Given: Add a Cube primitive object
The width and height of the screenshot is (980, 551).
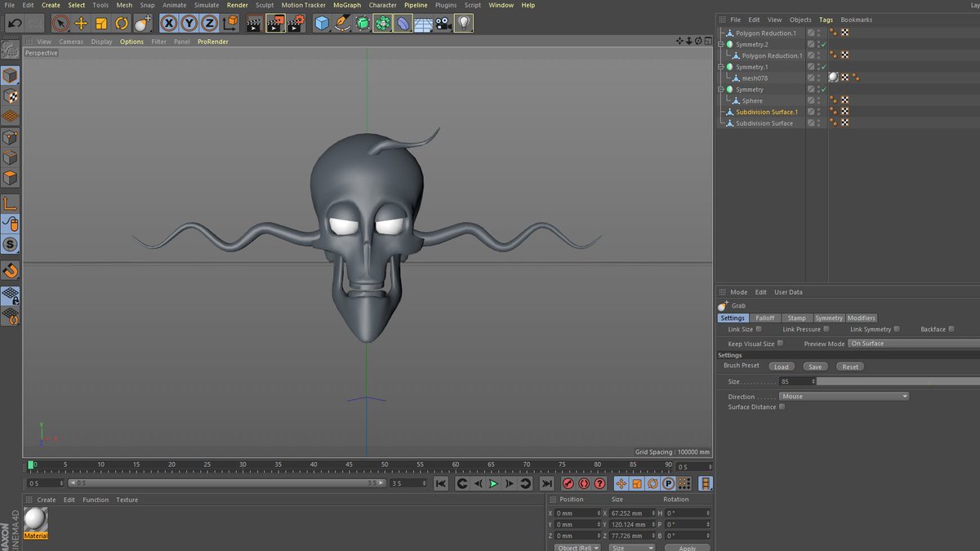Looking at the screenshot, I should pyautogui.click(x=322, y=24).
